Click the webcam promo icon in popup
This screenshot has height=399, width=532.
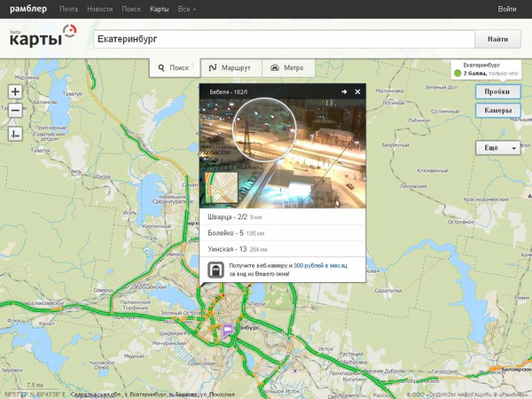click(215, 270)
